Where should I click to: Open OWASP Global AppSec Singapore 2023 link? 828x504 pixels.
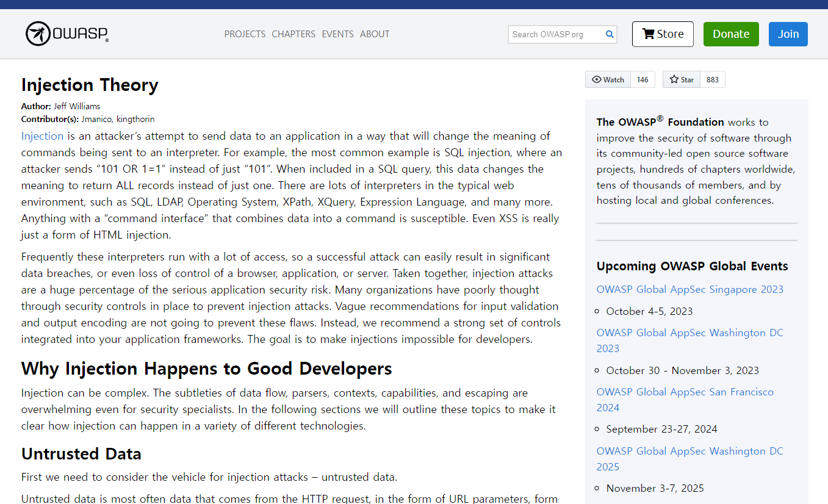point(690,289)
